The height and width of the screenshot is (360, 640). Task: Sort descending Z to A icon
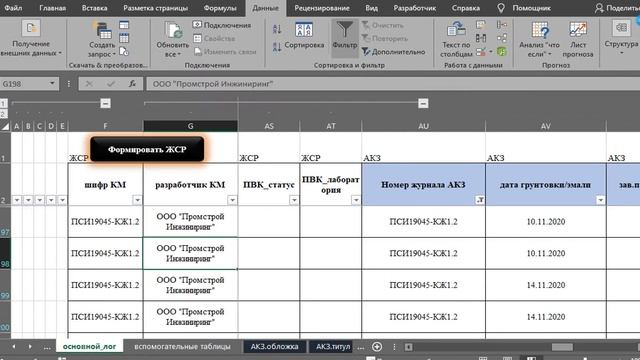click(x=277, y=47)
